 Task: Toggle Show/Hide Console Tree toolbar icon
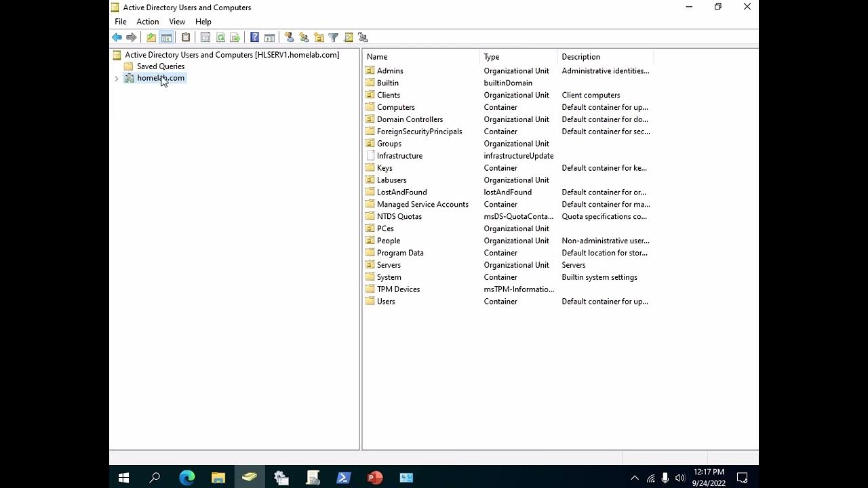click(x=166, y=37)
